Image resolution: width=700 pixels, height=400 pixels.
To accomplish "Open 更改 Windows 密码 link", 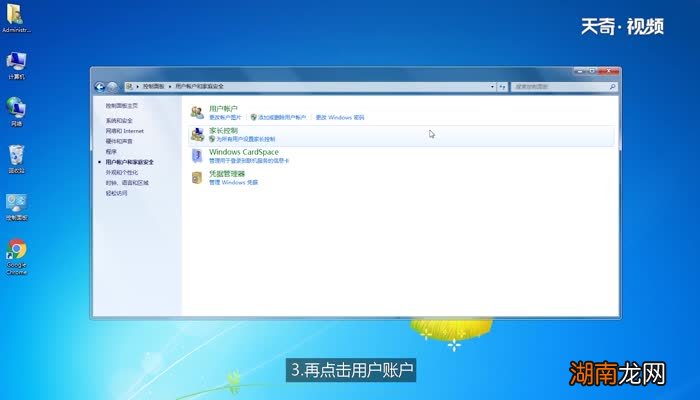I will (340, 117).
